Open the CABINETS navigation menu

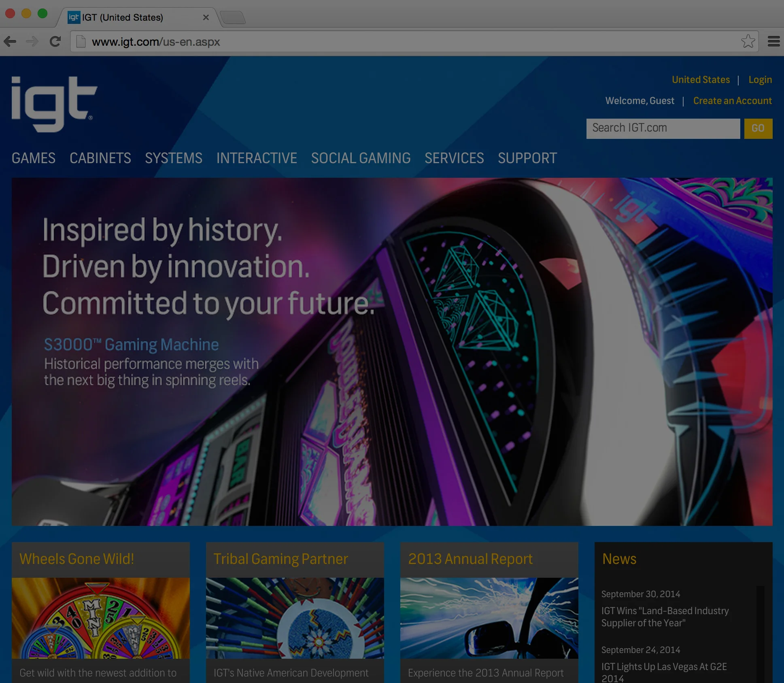click(100, 158)
